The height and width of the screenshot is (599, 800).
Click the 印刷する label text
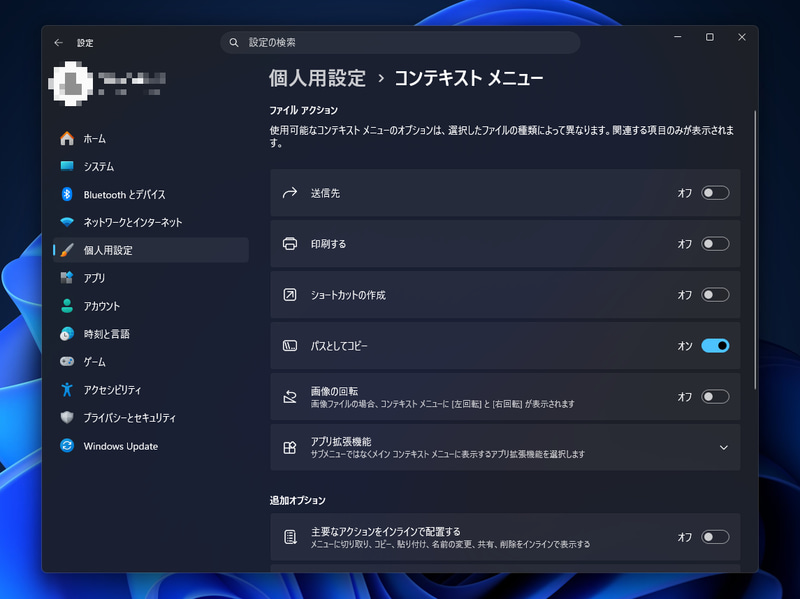[329, 244]
